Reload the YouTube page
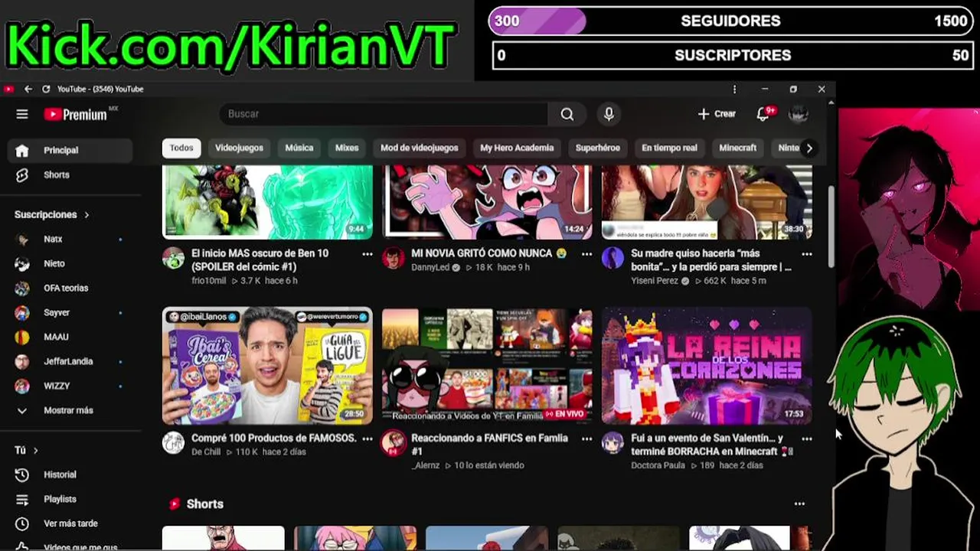 coord(46,89)
